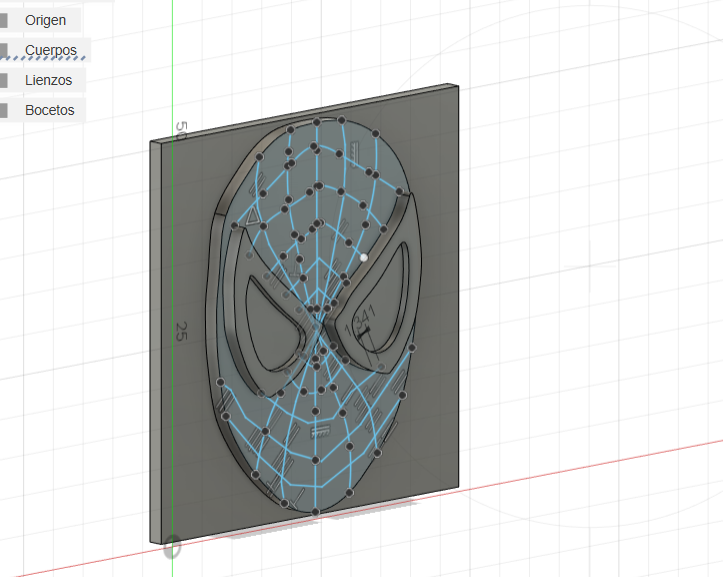Viewport: 723px width, 577px height.
Task: Click the triangle constraint glyph on the mask's forehead
Action: pos(252,216)
